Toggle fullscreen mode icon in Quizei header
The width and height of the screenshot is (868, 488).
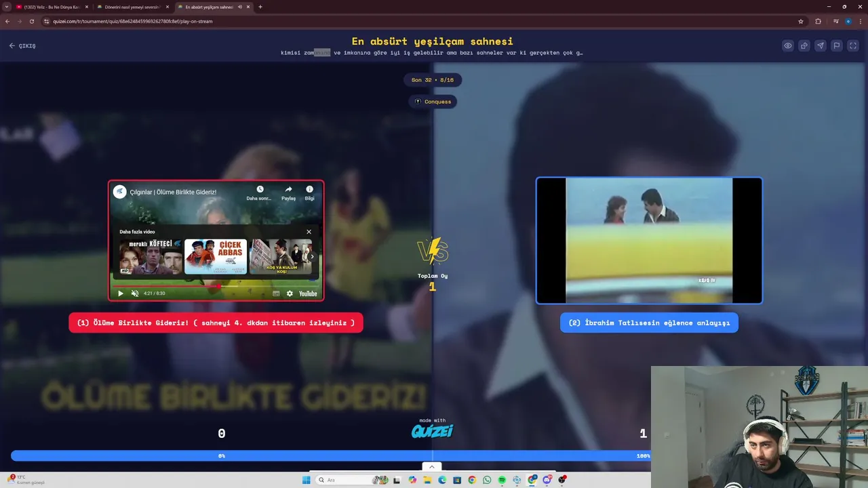[x=853, y=46]
